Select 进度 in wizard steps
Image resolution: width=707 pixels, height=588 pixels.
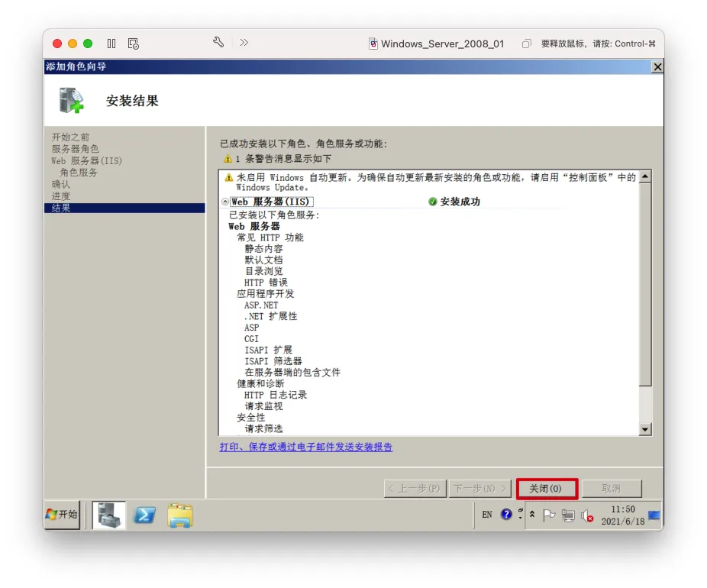tap(61, 196)
